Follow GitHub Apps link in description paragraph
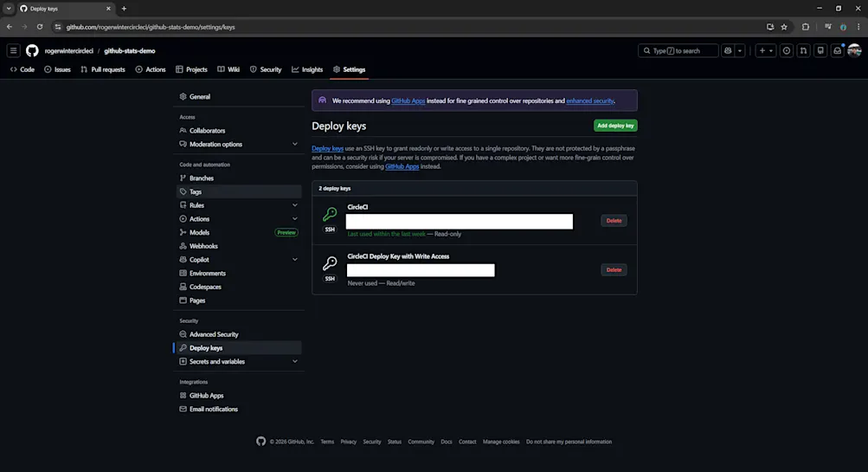The image size is (868, 472). (402, 166)
